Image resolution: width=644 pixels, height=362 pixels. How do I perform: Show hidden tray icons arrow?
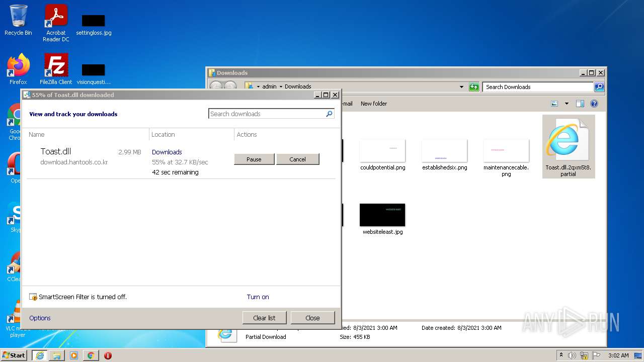click(x=561, y=355)
